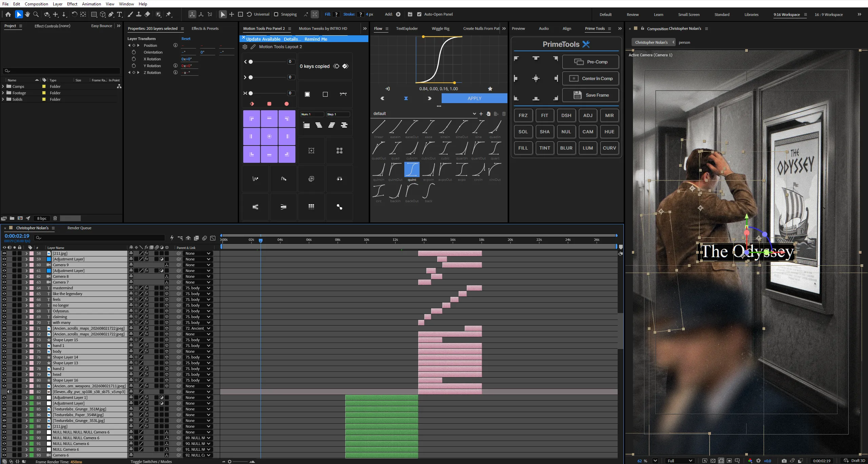The height and width of the screenshot is (464, 868).
Task: Hide the head layer
Action: pyautogui.click(x=4, y=374)
